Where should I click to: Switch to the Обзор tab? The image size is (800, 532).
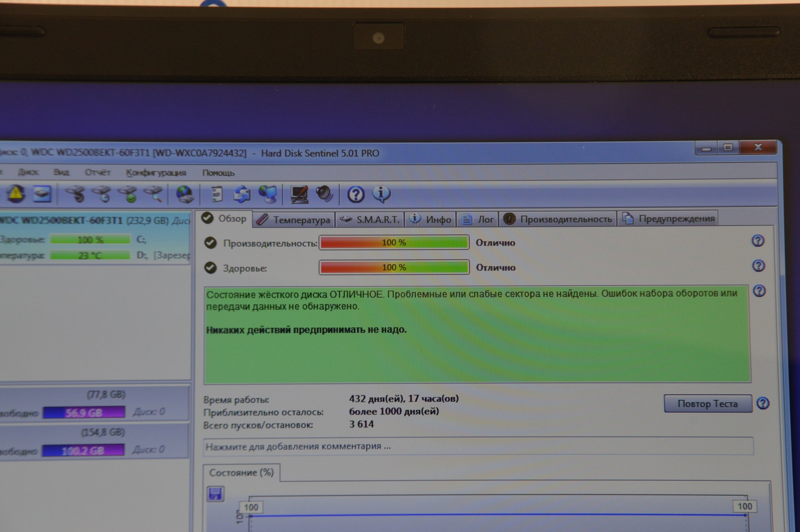tap(225, 218)
